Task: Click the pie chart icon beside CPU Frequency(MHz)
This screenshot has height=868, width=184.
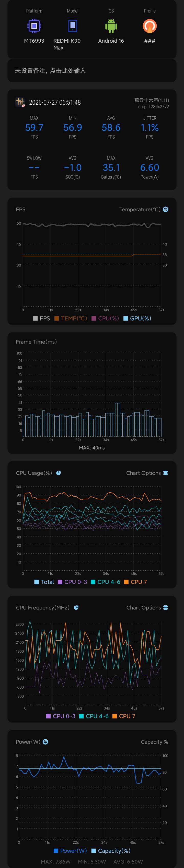Action: pyautogui.click(x=76, y=607)
